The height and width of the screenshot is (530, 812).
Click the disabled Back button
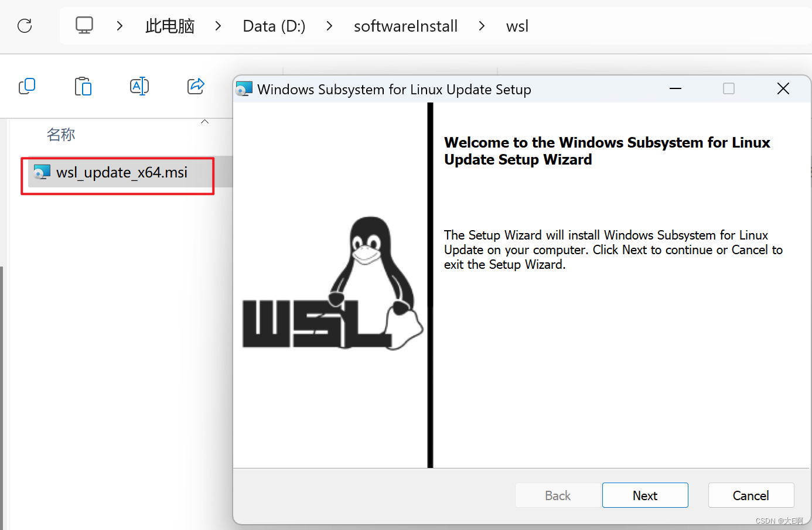click(558, 495)
